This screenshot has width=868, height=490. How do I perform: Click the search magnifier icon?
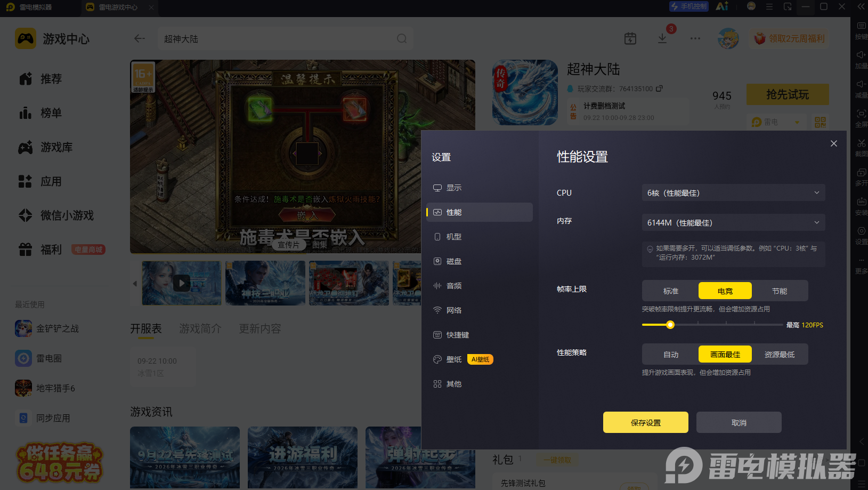tap(402, 38)
